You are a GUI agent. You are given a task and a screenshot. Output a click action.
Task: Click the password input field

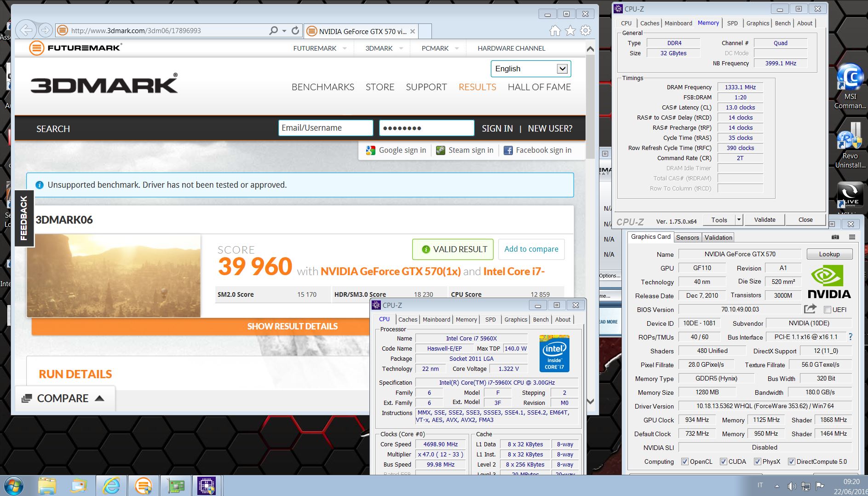426,128
